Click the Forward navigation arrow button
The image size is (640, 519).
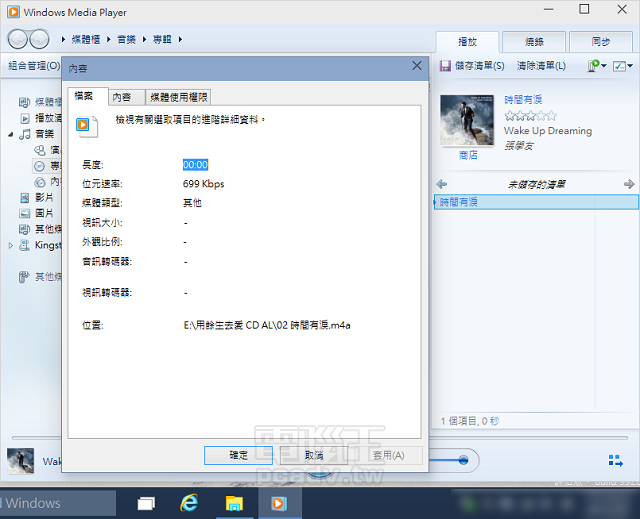(39, 39)
